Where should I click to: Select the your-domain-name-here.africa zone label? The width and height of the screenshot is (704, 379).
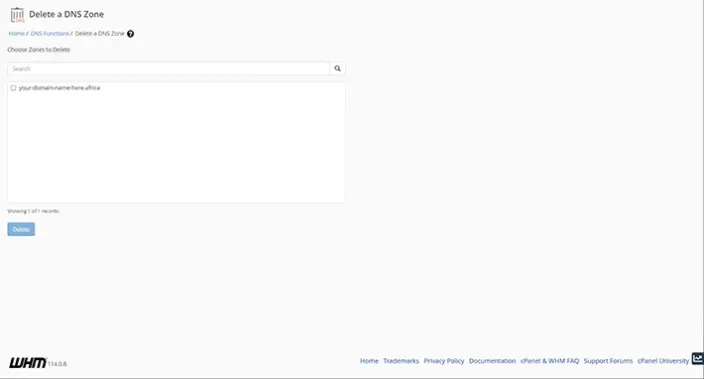pos(59,88)
